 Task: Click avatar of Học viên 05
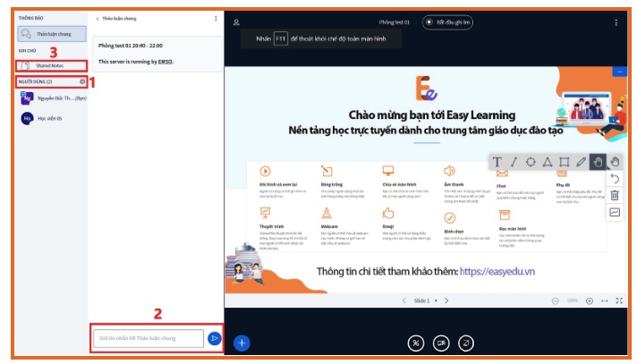(27, 119)
